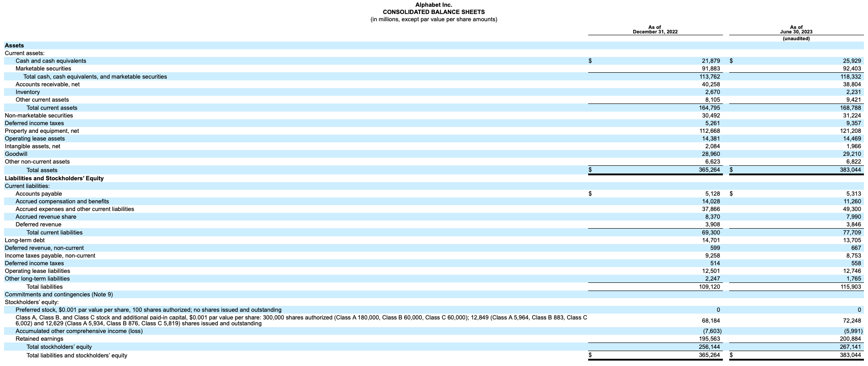
Task: Select the 'Deferred revenue, non-current' label
Action: [44, 248]
